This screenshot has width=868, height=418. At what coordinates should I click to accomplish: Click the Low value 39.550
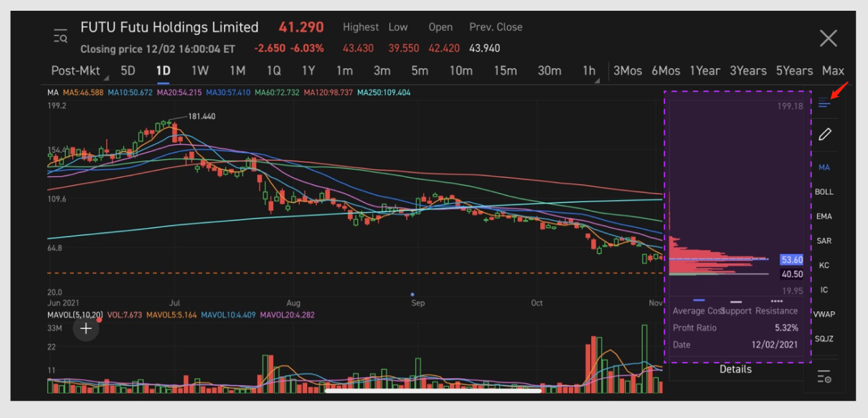404,48
